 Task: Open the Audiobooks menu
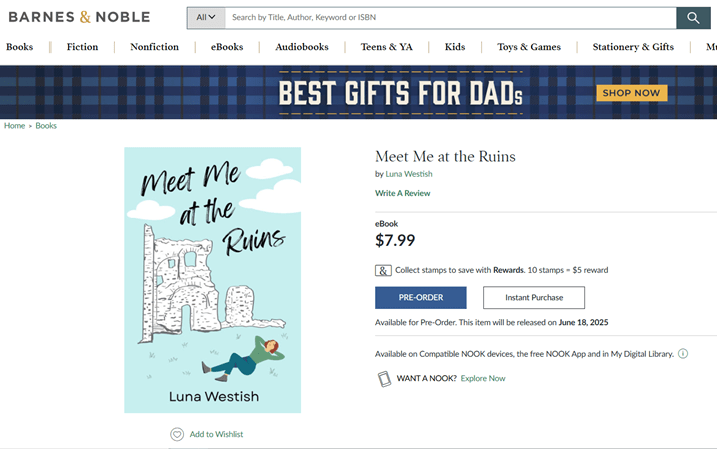click(302, 47)
